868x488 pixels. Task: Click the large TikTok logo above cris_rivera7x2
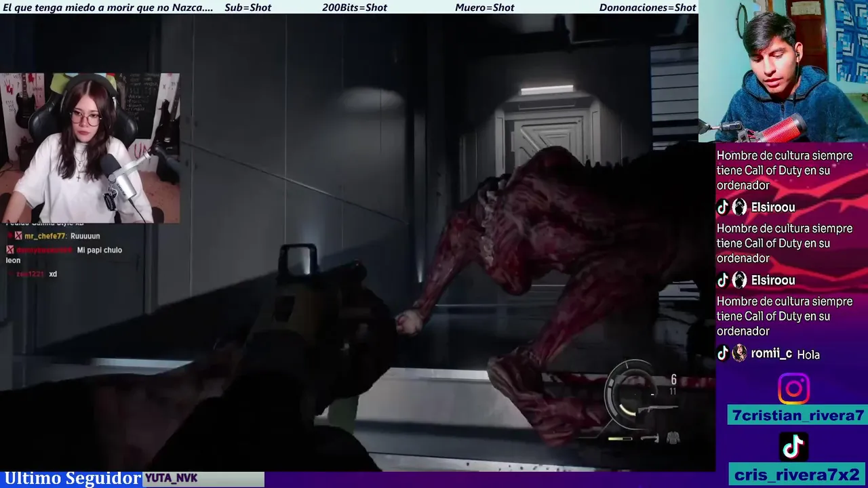793,447
